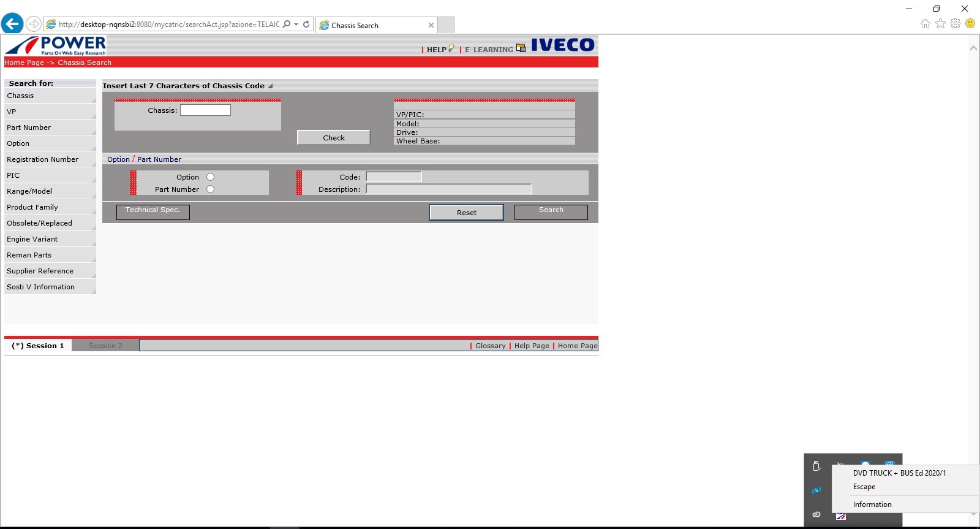Image resolution: width=980 pixels, height=529 pixels.
Task: Select the Chassis Search browser tab
Action: pos(376,25)
